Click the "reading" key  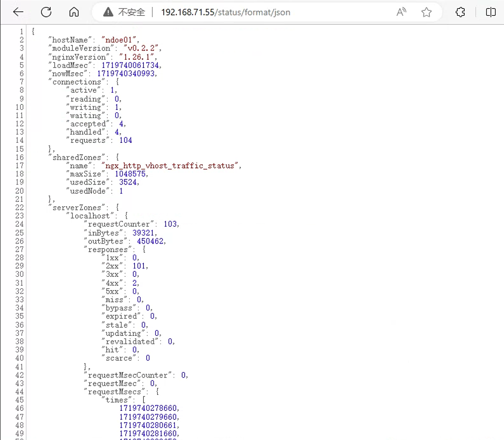[86, 99]
